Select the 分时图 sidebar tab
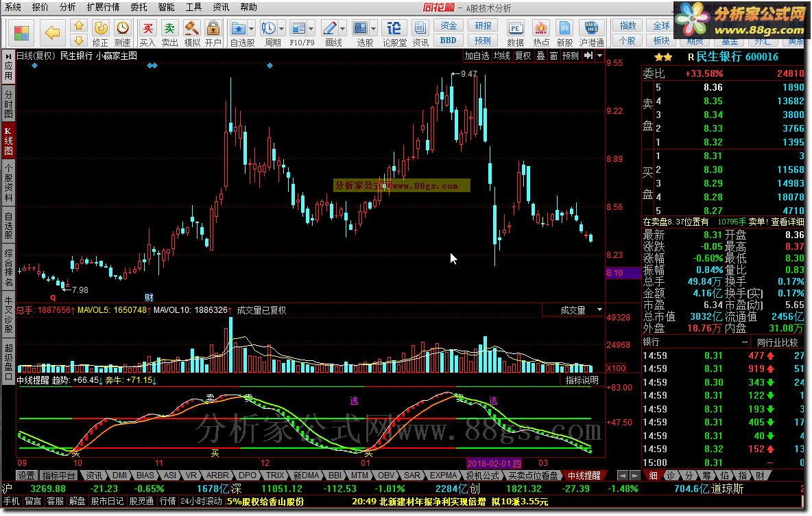Image resolution: width=812 pixels, height=516 pixels. pos(8,104)
